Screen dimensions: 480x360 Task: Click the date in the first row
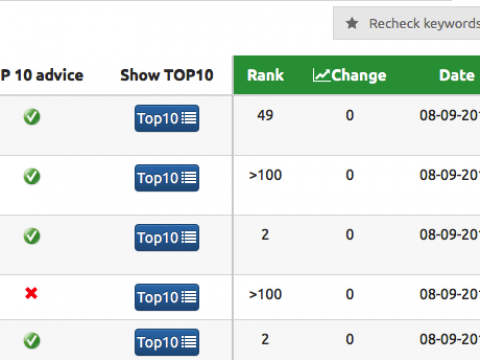(450, 115)
